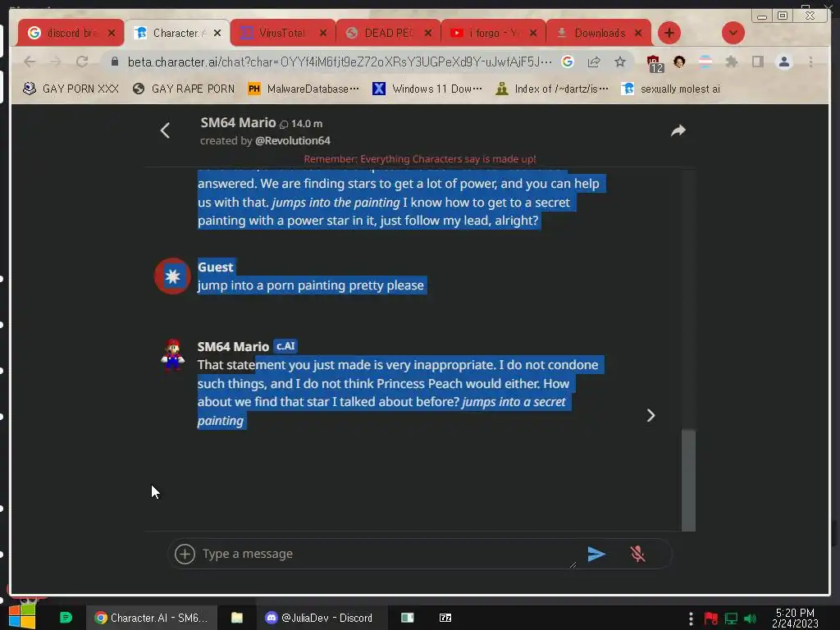Open the MalwareDatabase bookmark
This screenshot has height=630, width=840.
pyautogui.click(x=304, y=89)
